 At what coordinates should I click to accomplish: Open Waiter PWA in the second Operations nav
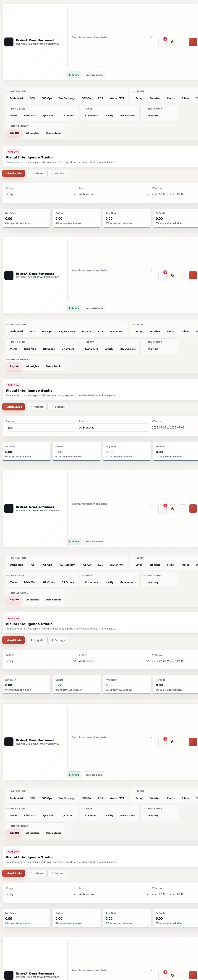pos(117,331)
